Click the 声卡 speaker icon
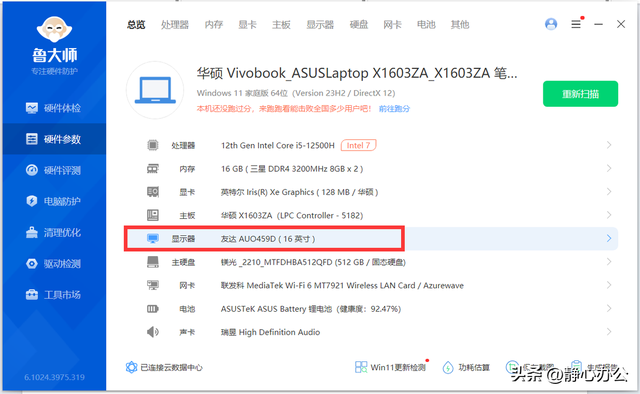640x394 pixels. tap(153, 332)
